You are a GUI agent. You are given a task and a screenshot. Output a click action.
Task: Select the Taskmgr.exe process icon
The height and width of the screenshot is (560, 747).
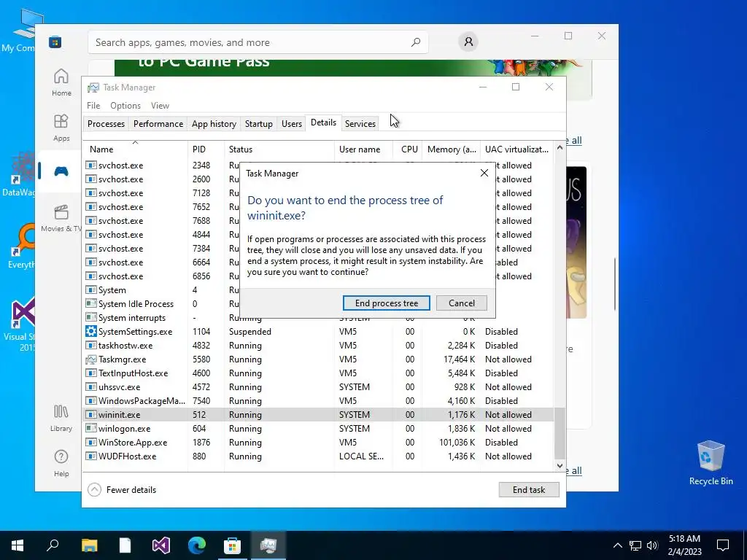click(91, 359)
